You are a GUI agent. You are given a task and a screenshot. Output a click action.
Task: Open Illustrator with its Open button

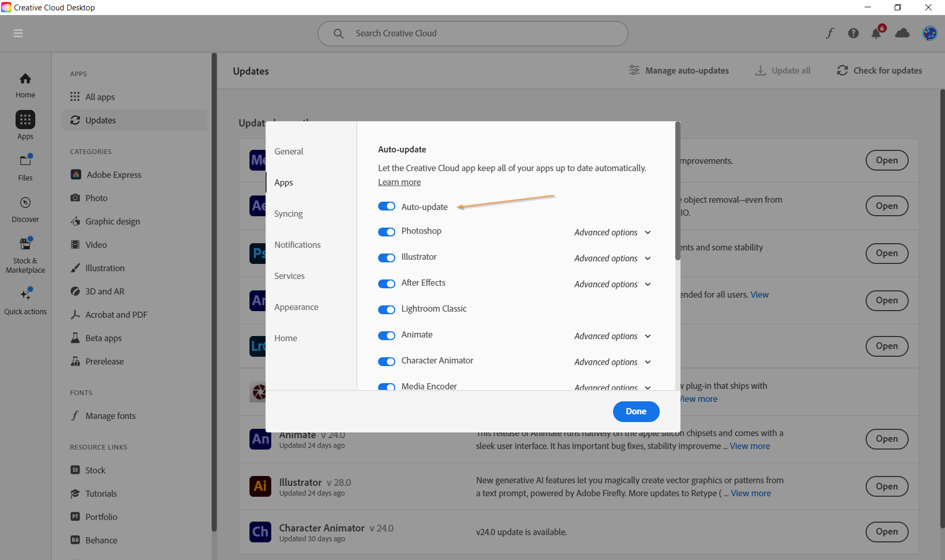pos(887,486)
